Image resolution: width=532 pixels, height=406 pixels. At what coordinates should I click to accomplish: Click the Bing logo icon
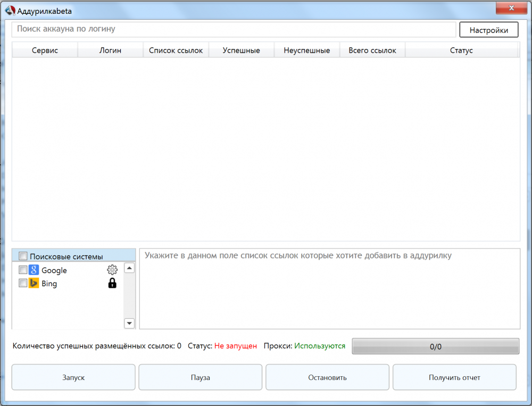[34, 283]
